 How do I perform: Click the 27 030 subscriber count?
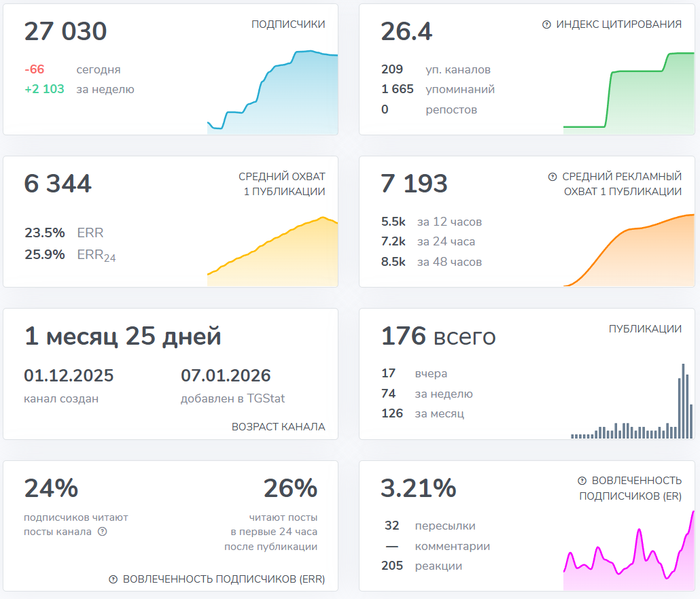pyautogui.click(x=66, y=31)
